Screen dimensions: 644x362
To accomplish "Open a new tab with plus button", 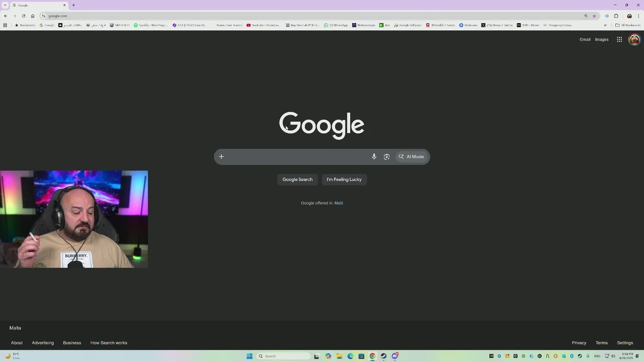I will (73, 5).
